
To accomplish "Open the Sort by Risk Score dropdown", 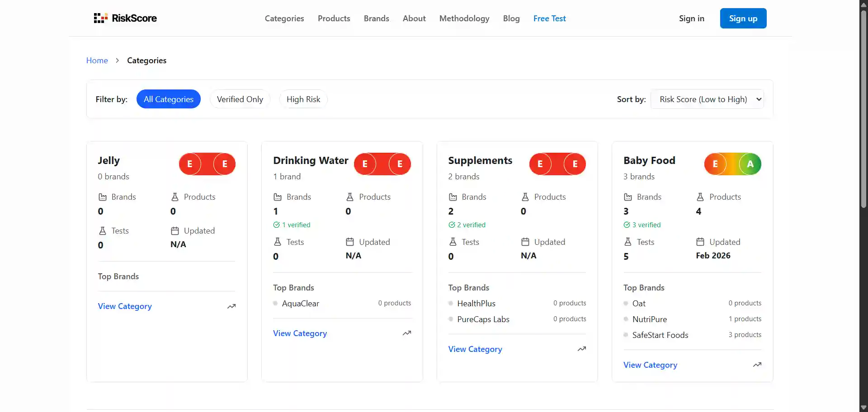I will [708, 99].
